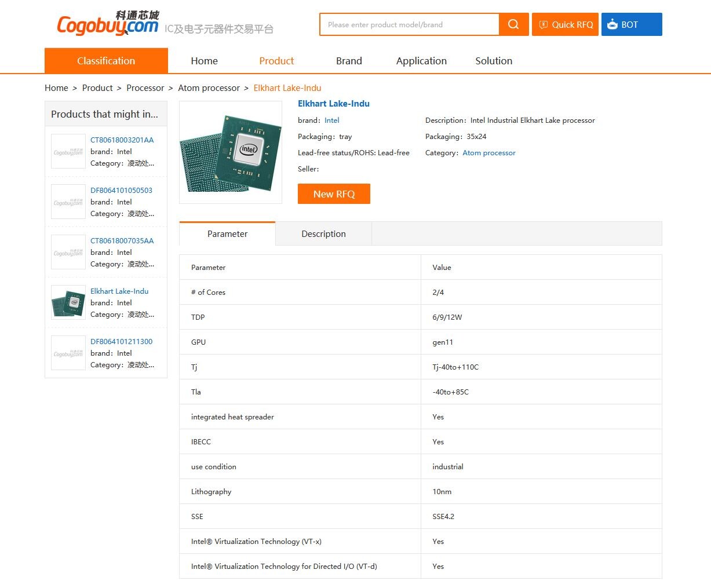Screen dimensions: 711x588
Task: Click the 'IBECC' parameter label
Action: click(x=201, y=442)
